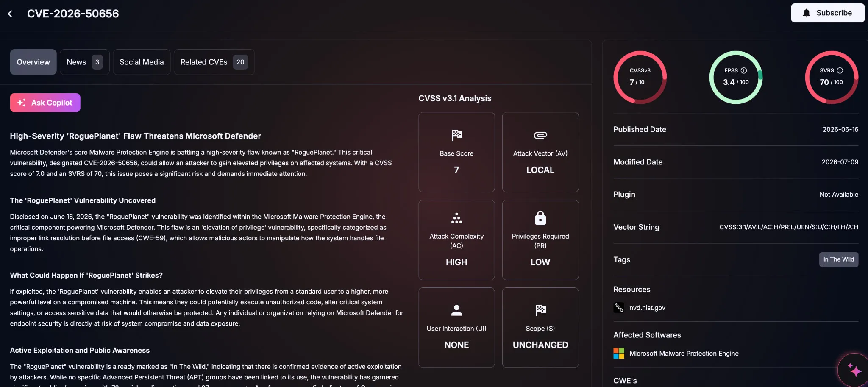Open the floating Copilot sparkle button

click(x=854, y=370)
